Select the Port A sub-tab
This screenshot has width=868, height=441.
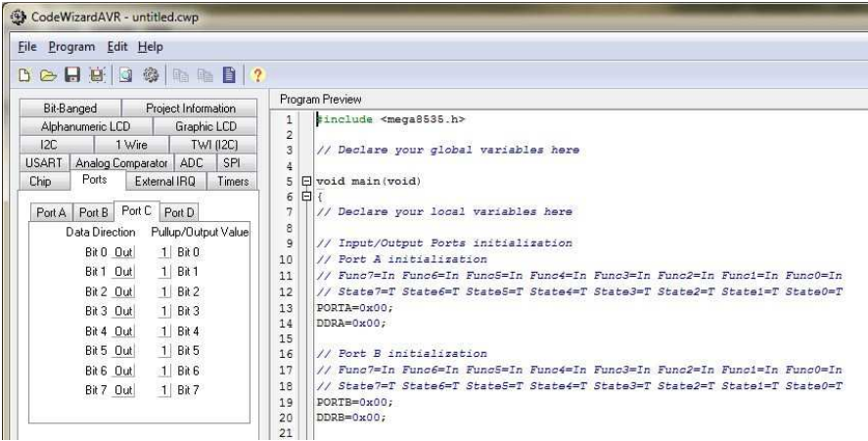click(51, 212)
